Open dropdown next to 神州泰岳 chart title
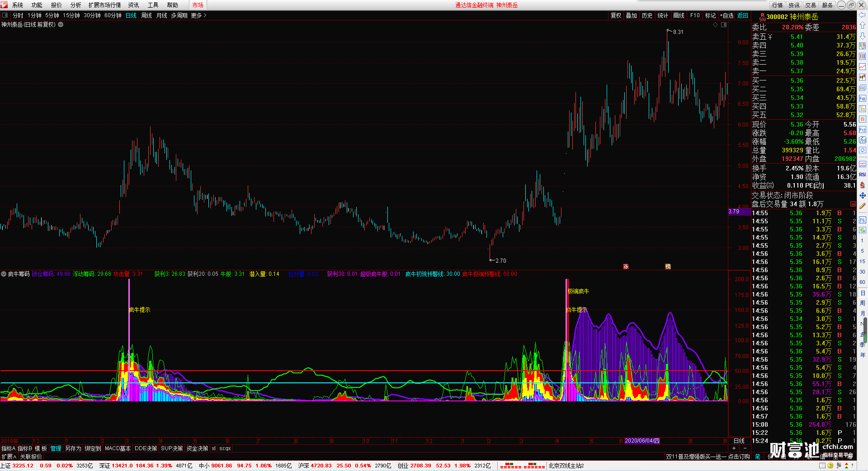 point(61,25)
